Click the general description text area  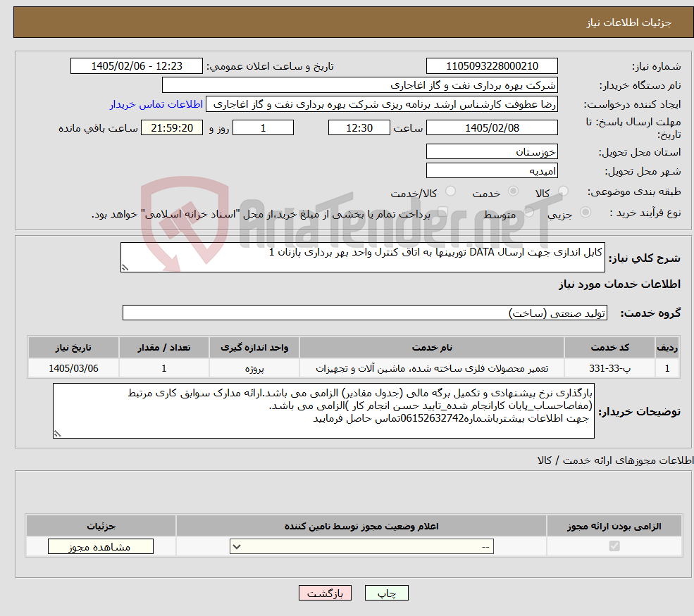coord(362,258)
